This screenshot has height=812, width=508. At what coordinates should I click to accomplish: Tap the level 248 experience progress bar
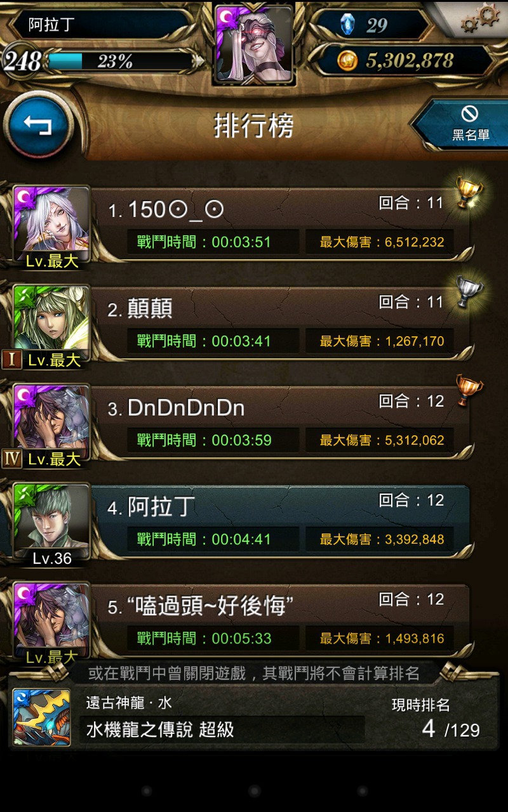tap(119, 62)
